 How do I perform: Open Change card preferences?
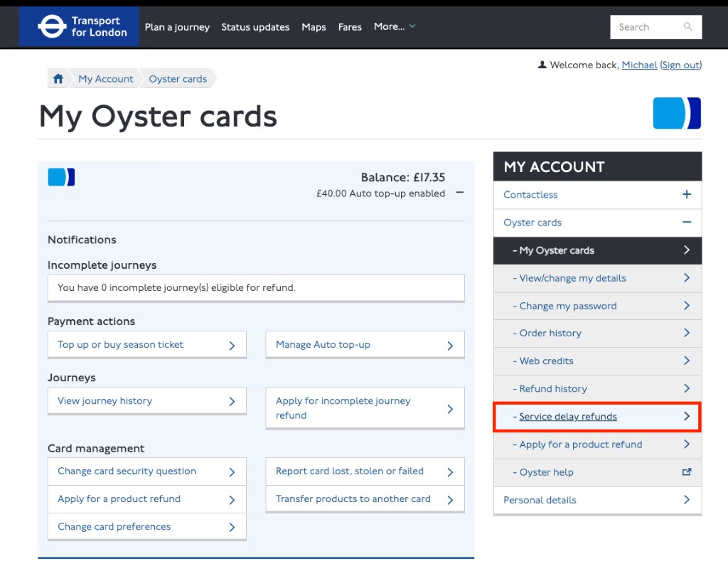point(146,527)
